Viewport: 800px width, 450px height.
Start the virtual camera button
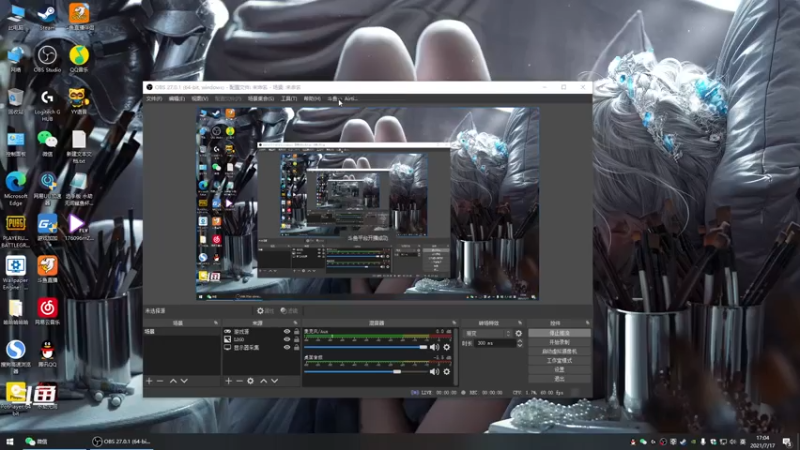(559, 352)
